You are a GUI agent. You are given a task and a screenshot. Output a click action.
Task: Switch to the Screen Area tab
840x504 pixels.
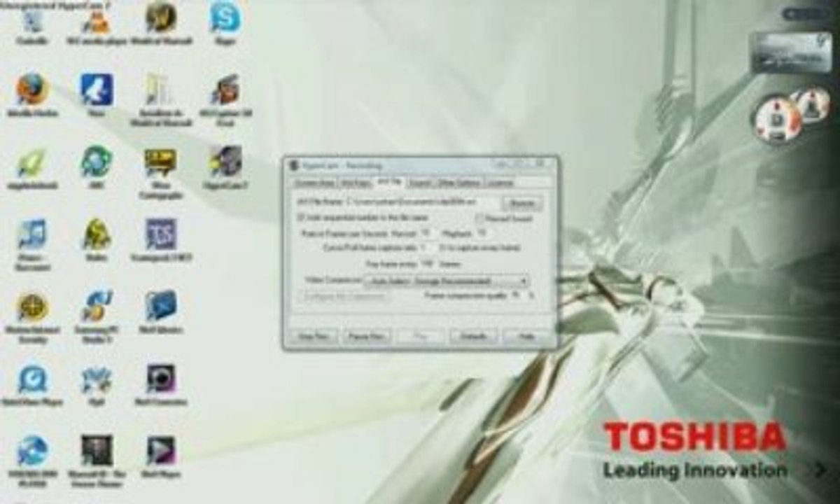click(314, 183)
